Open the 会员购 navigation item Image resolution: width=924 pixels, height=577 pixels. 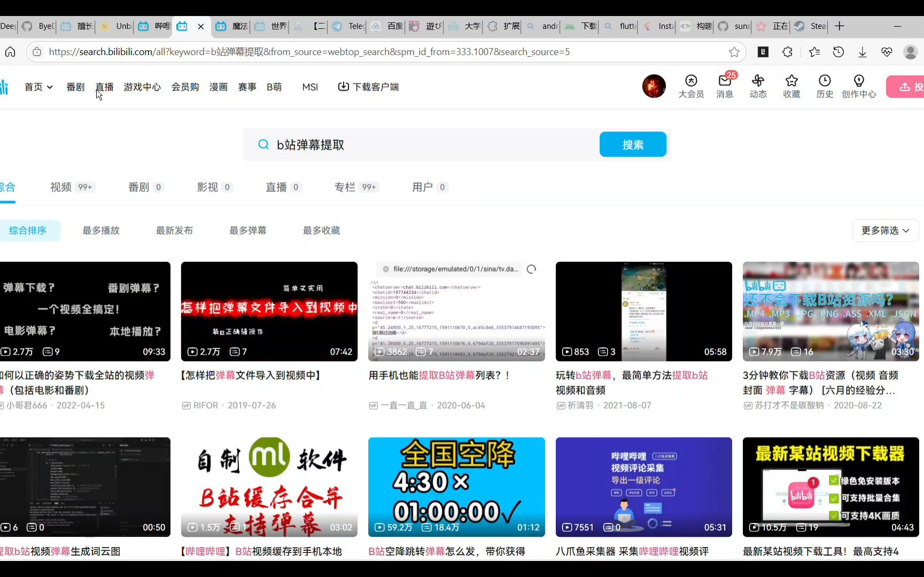[185, 87]
